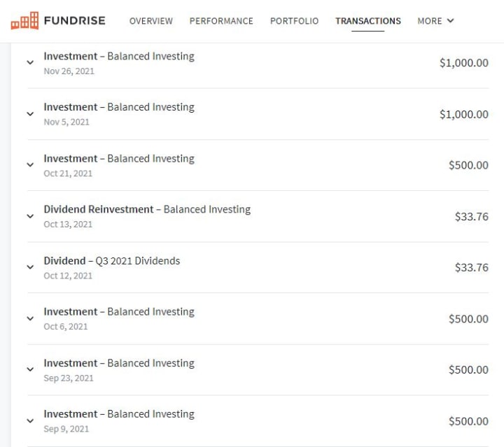Click the Fundrise wordmark text
Image resolution: width=504 pixels, height=447 pixels.
coord(74,20)
